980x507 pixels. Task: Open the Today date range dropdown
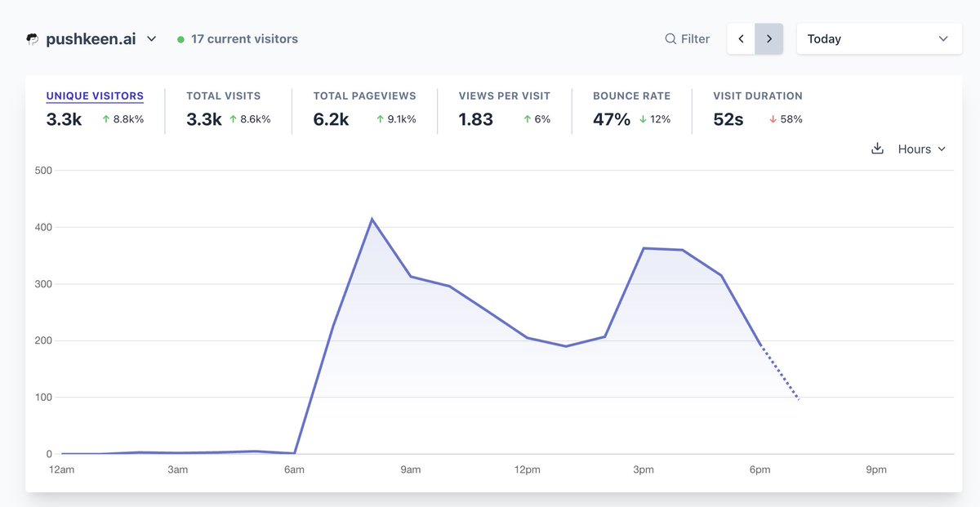[x=878, y=38]
